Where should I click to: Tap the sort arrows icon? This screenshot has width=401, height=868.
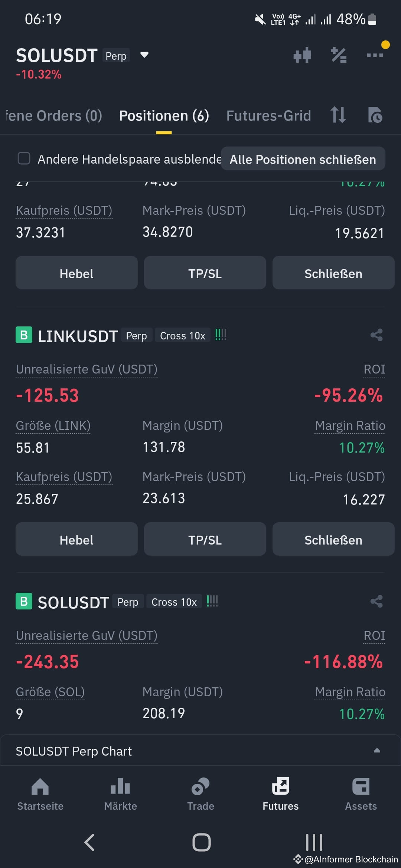338,115
